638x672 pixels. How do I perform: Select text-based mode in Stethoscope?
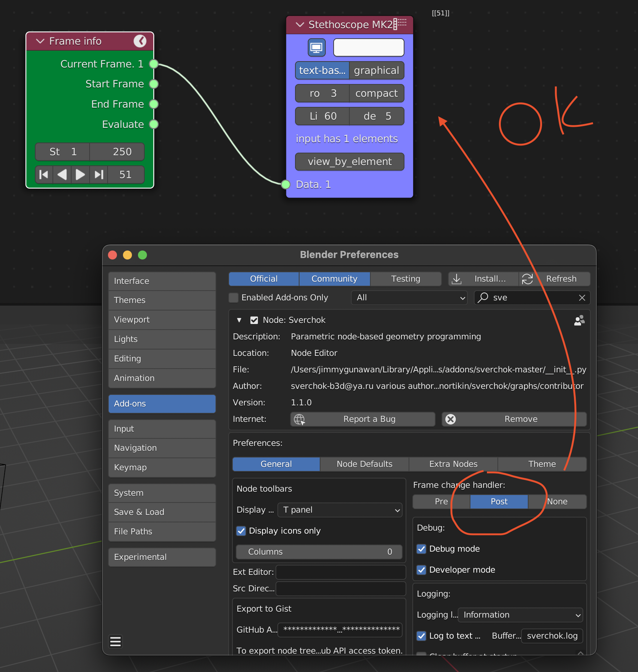322,70
